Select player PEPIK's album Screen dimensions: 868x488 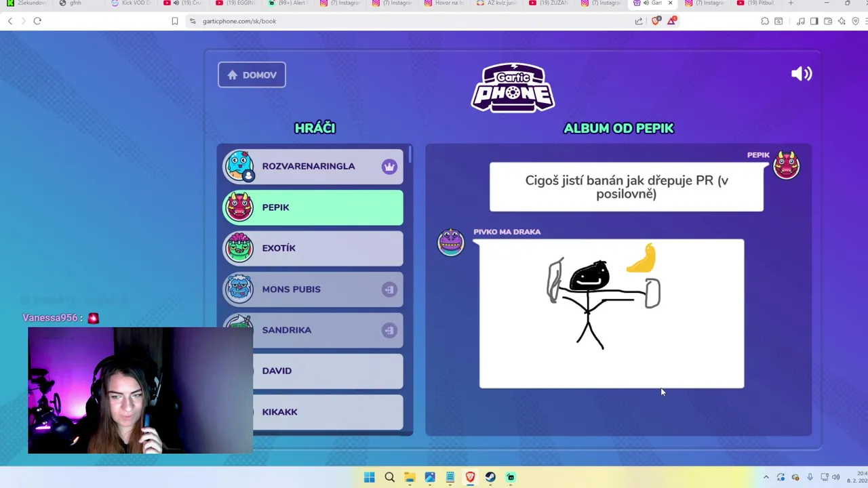(x=313, y=207)
